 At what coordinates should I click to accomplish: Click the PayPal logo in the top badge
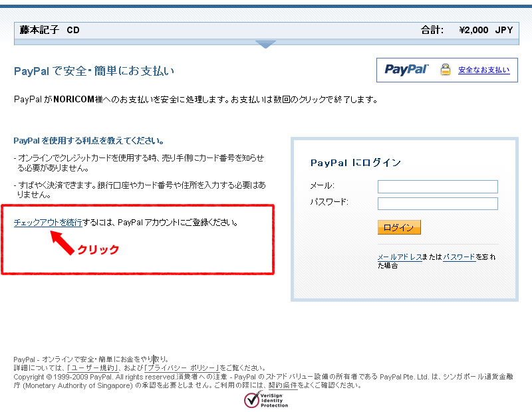[x=406, y=70]
